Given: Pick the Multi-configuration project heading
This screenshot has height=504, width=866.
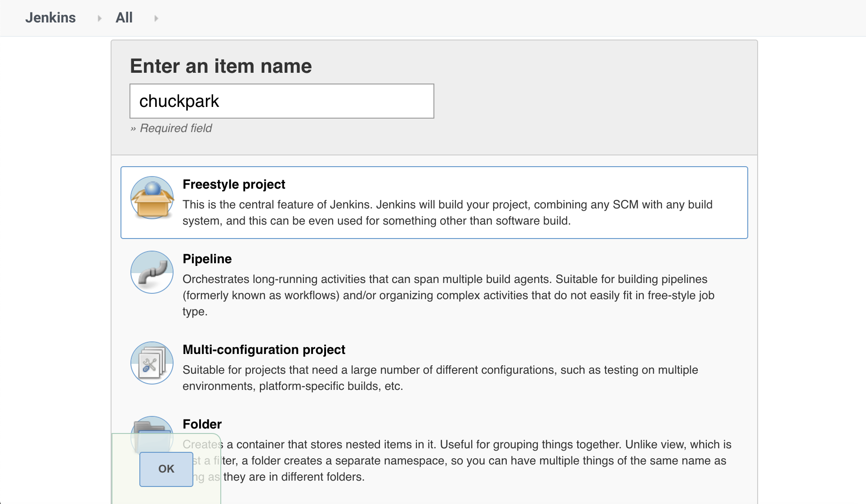Looking at the screenshot, I should 263,350.
